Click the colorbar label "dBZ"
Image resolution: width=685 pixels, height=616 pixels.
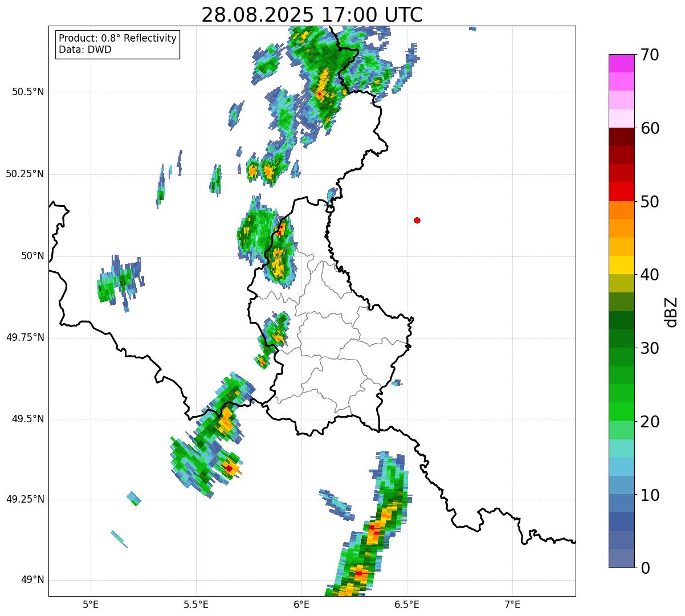click(x=671, y=312)
